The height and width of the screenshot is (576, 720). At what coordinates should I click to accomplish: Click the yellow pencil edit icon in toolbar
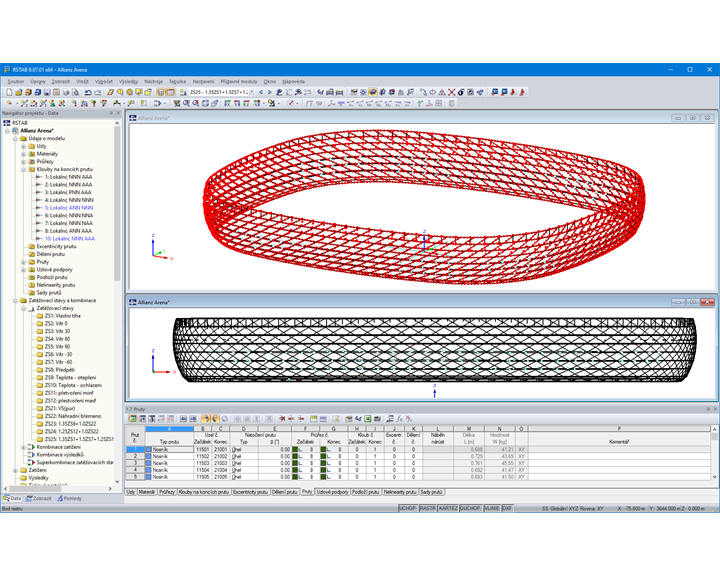(x=111, y=92)
